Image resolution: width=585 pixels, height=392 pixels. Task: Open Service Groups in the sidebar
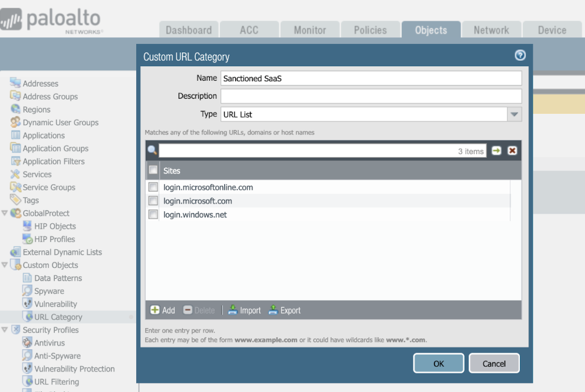coord(49,188)
